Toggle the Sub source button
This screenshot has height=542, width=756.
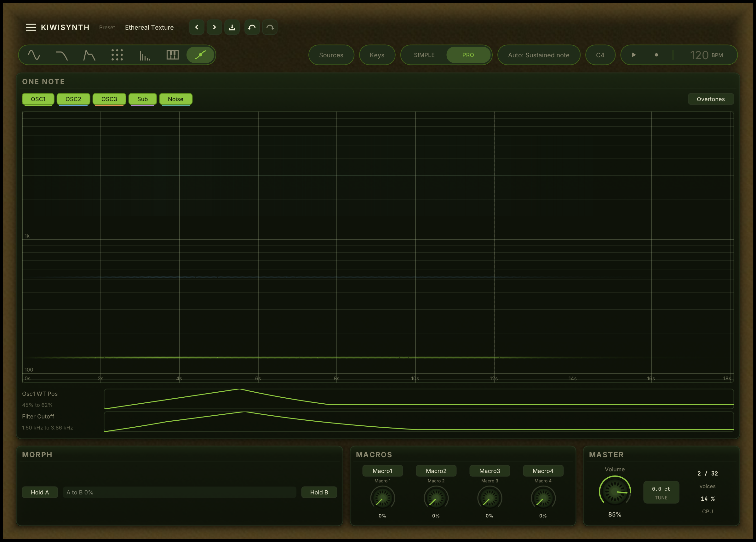tap(143, 99)
